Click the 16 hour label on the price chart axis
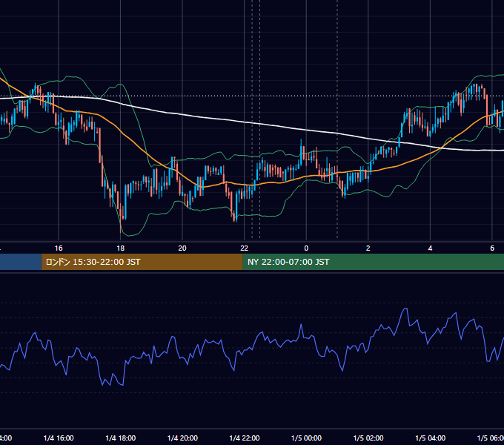The width and height of the screenshot is (504, 445). [x=59, y=248]
